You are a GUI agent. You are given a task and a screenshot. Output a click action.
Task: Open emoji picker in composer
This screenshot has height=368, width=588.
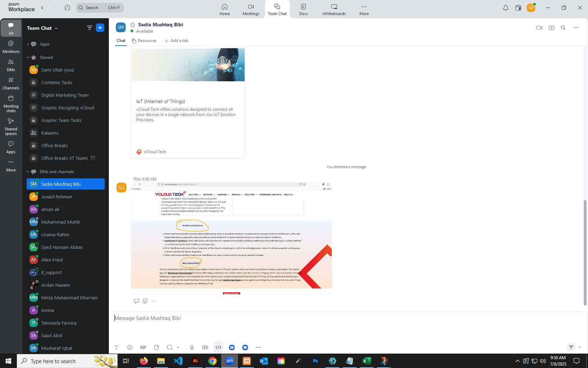[130, 347]
